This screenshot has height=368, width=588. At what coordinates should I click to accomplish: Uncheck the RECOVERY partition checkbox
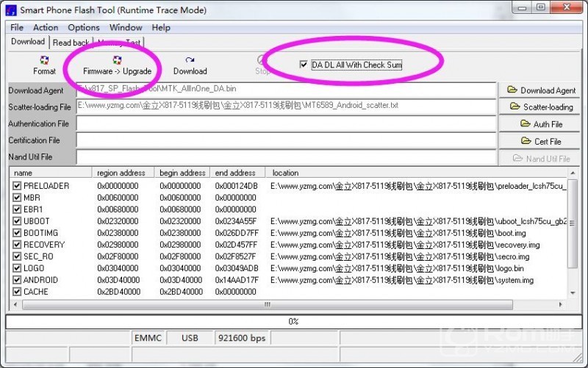[x=17, y=245]
